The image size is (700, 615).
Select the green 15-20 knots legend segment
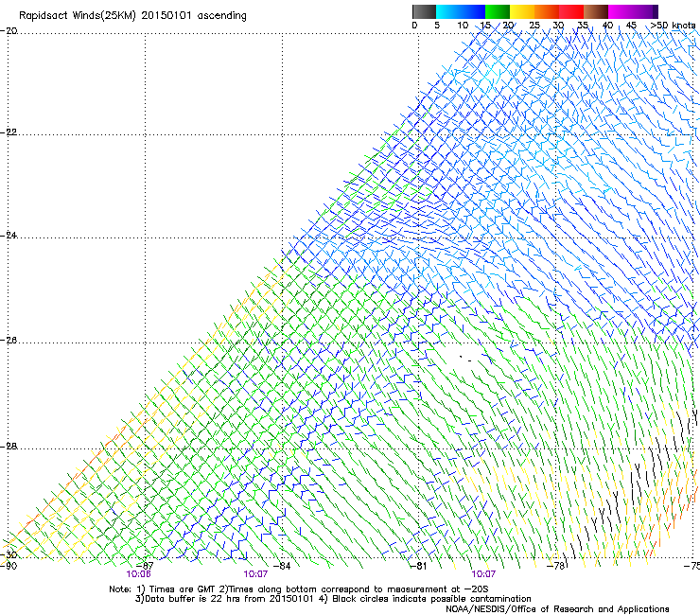coord(498,11)
